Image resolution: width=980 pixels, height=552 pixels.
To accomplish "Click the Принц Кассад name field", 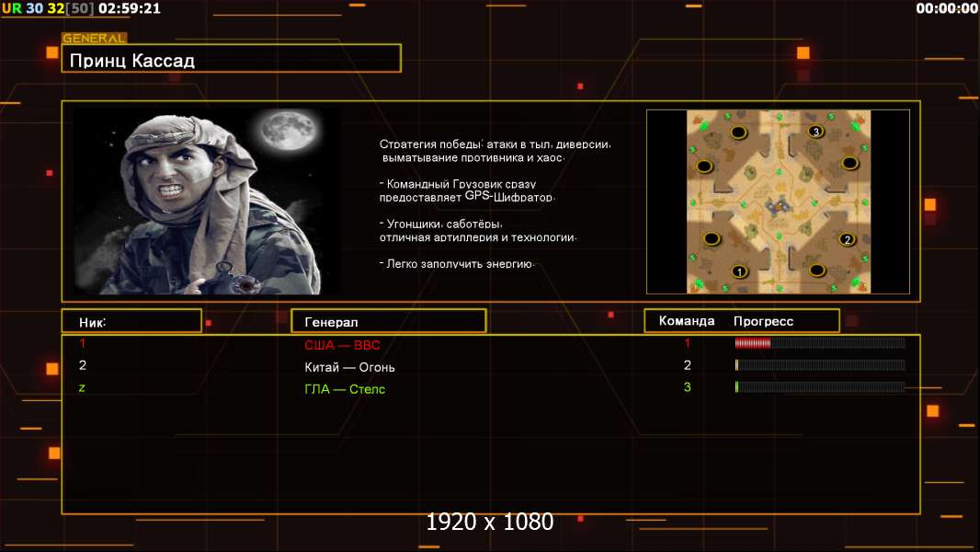I will click(232, 59).
